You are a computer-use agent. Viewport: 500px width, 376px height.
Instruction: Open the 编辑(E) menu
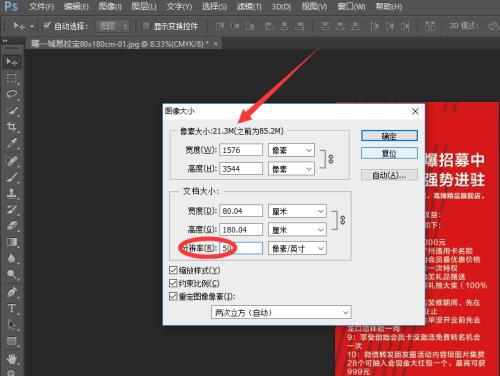(76, 6)
